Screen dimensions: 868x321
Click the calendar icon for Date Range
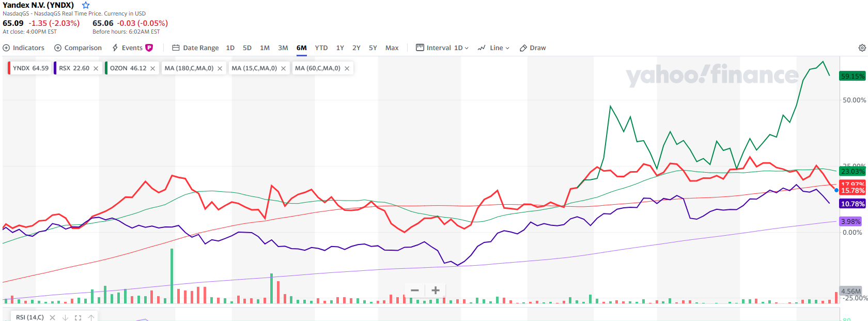pyautogui.click(x=176, y=48)
